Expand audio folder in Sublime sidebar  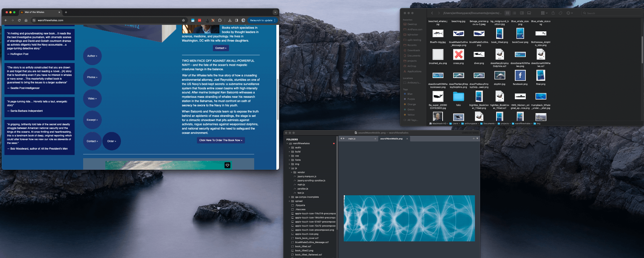[290, 148]
